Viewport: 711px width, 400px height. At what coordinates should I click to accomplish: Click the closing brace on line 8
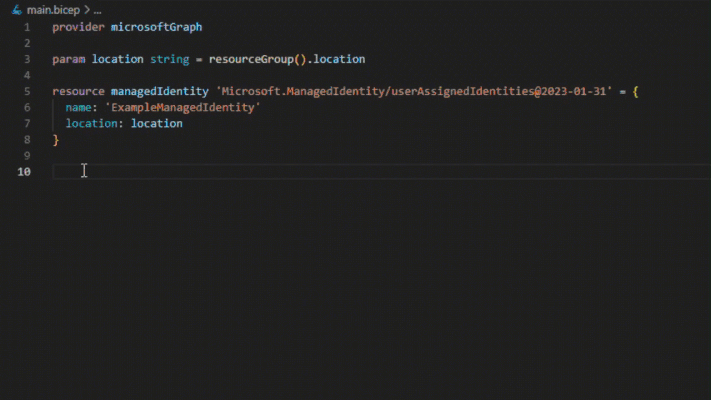56,140
